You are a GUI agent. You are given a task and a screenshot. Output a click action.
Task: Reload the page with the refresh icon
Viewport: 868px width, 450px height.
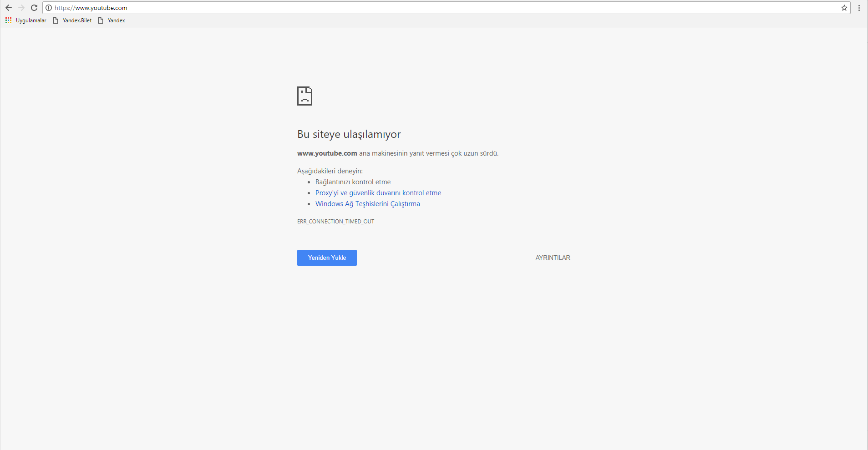[34, 8]
